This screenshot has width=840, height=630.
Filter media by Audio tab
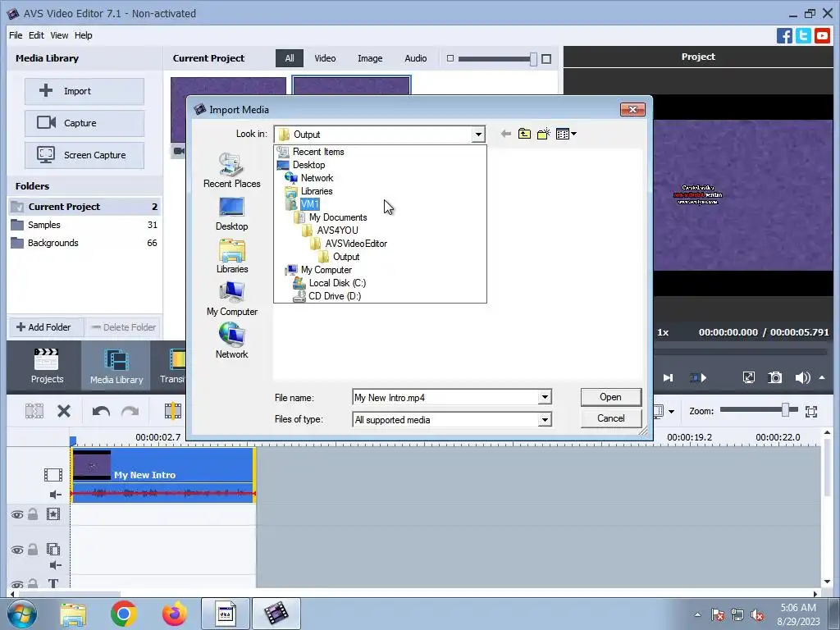coord(416,58)
